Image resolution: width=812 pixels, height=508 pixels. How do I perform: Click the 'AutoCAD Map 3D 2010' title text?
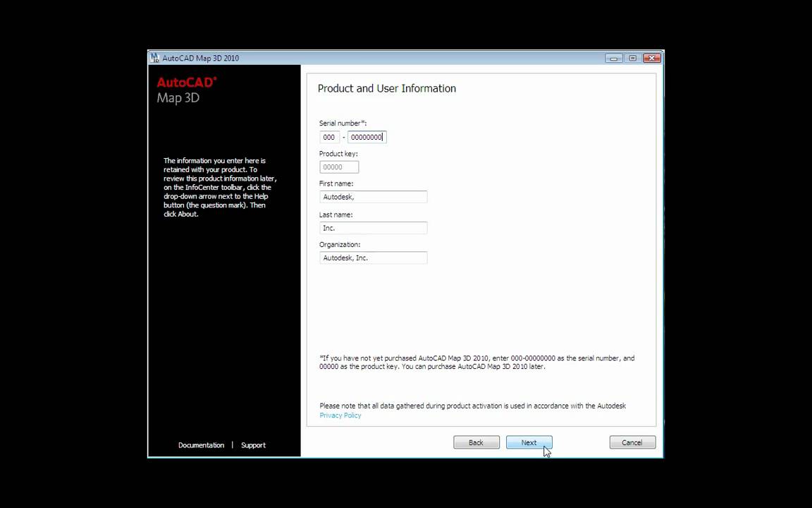(x=201, y=58)
